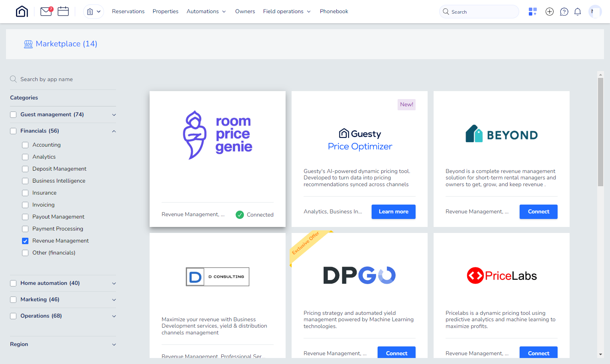Image resolution: width=610 pixels, height=364 pixels.
Task: Open the marketplace apps grid icon
Action: [532, 12]
